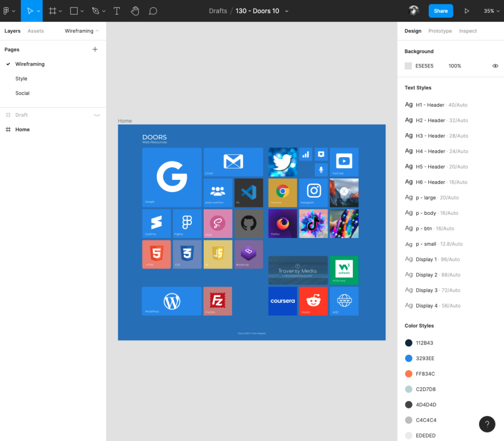This screenshot has width=504, height=441.
Task: Present the prototype with play icon
Action: (x=467, y=11)
